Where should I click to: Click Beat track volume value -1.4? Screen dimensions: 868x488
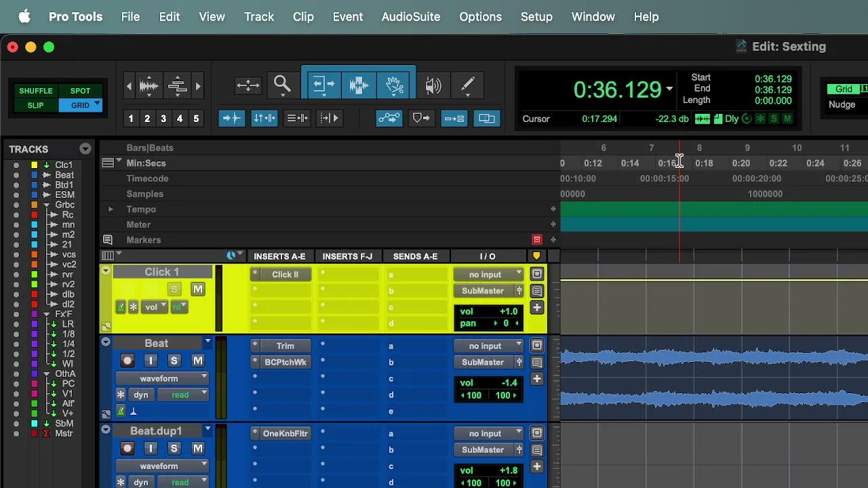[x=509, y=383]
